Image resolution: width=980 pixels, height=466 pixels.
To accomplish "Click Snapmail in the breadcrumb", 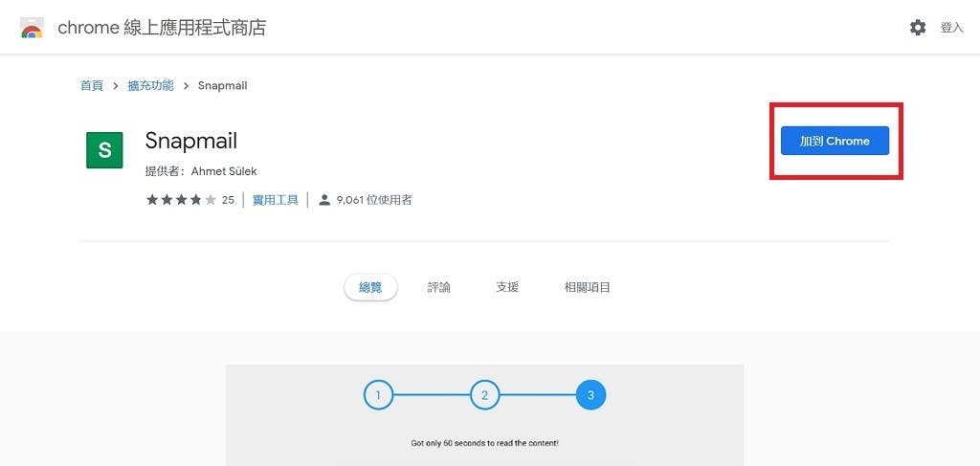I will (x=222, y=85).
